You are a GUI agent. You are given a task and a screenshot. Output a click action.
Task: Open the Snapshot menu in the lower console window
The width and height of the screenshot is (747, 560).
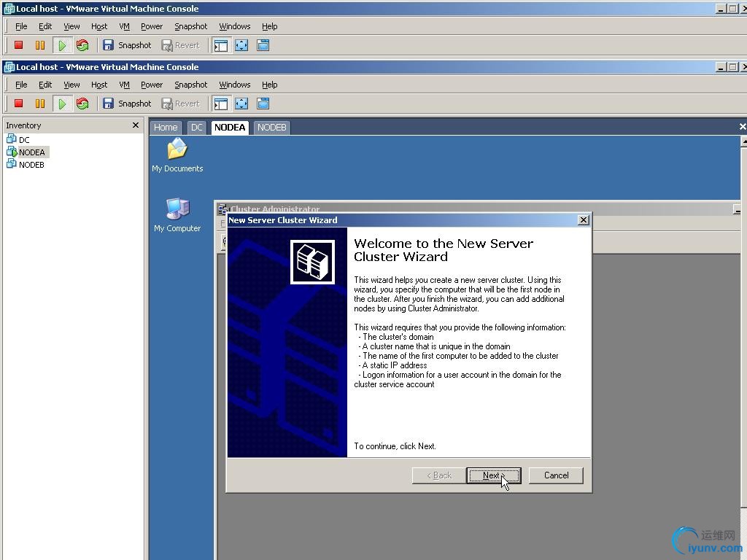coord(190,85)
